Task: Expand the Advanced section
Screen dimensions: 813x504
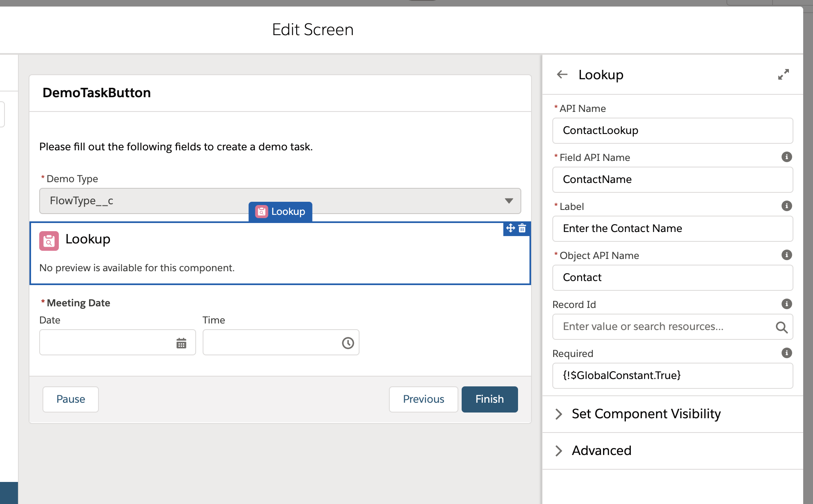Action: 559,451
